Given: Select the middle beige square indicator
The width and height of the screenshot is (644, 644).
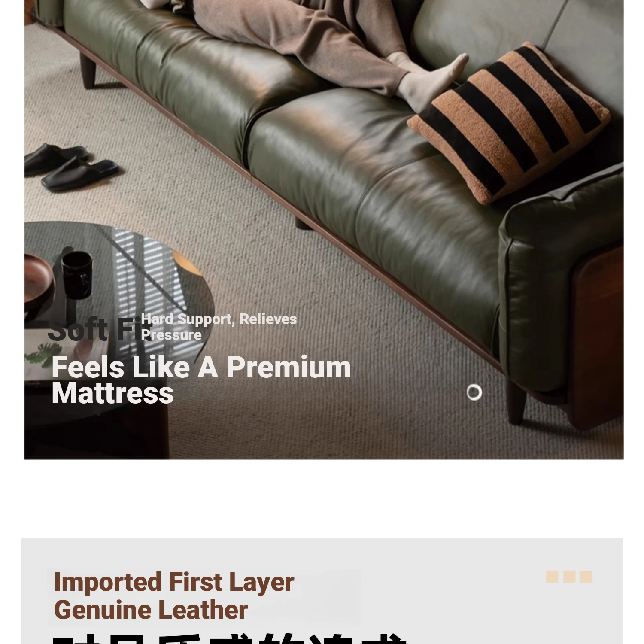Looking at the screenshot, I should [569, 577].
